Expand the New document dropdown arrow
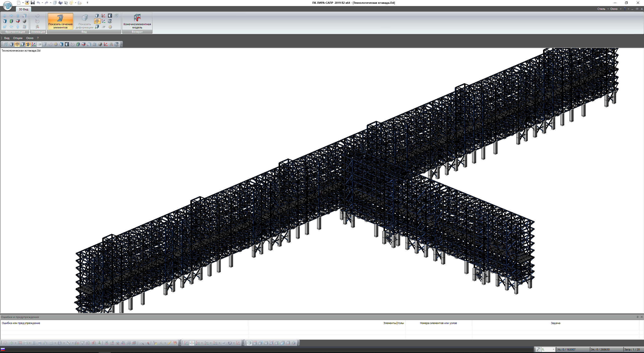 pos(23,3)
